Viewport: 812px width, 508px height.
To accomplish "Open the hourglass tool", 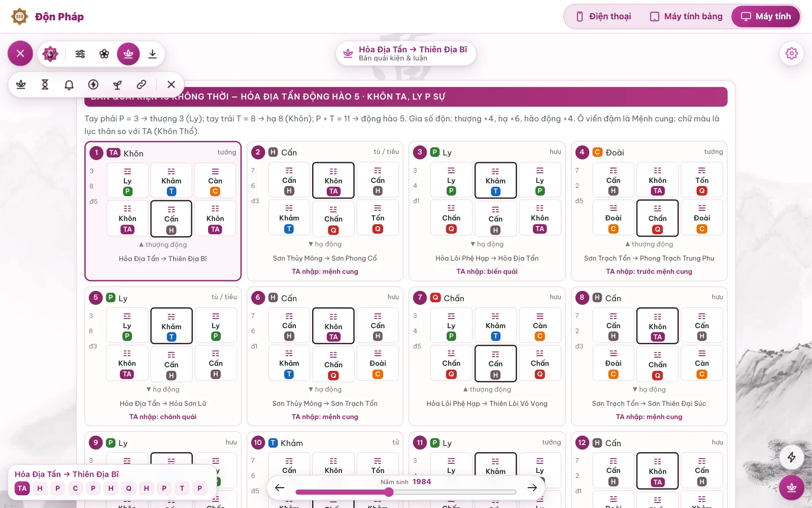I will [x=45, y=84].
